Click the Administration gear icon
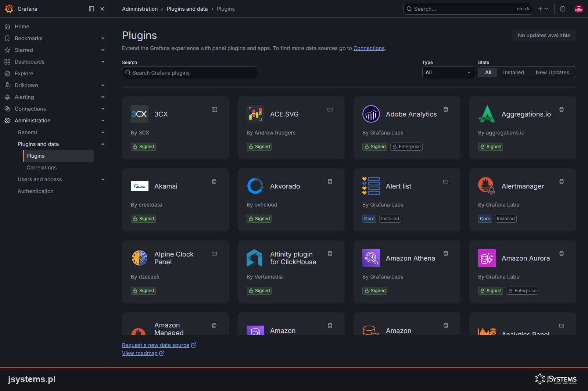The width and height of the screenshot is (588, 391). tap(7, 121)
